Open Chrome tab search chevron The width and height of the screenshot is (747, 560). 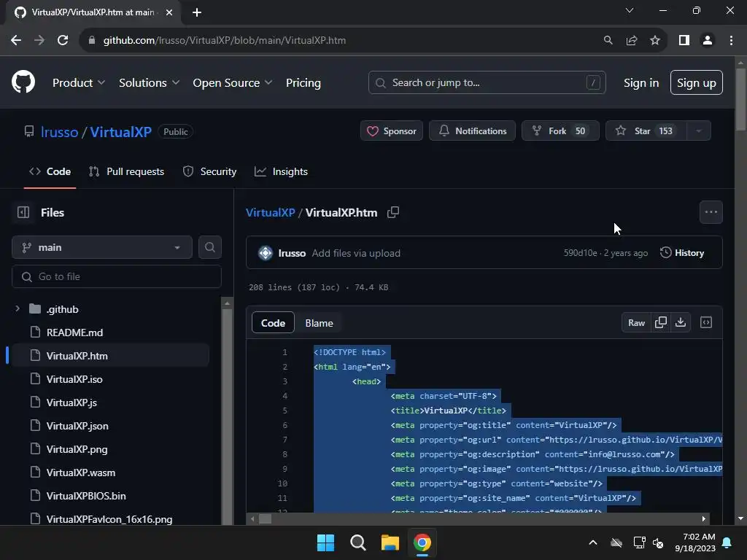pos(630,10)
